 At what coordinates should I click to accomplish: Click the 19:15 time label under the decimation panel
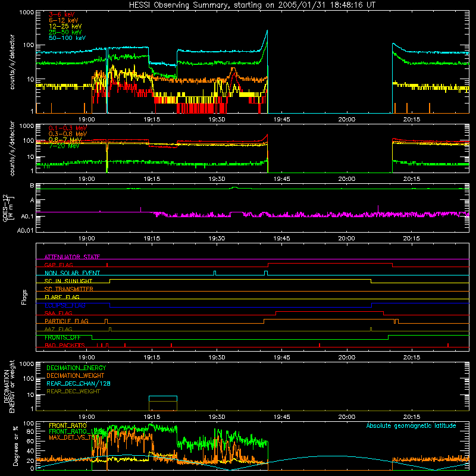(152, 417)
